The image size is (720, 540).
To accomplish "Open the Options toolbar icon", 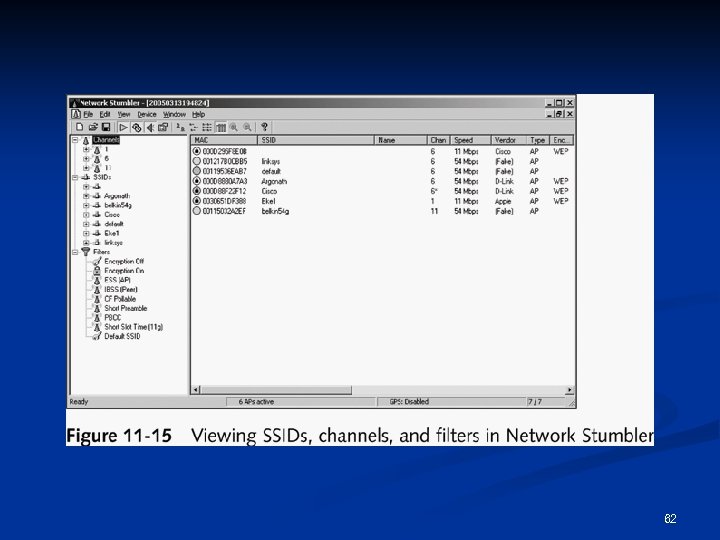I will click(x=163, y=127).
